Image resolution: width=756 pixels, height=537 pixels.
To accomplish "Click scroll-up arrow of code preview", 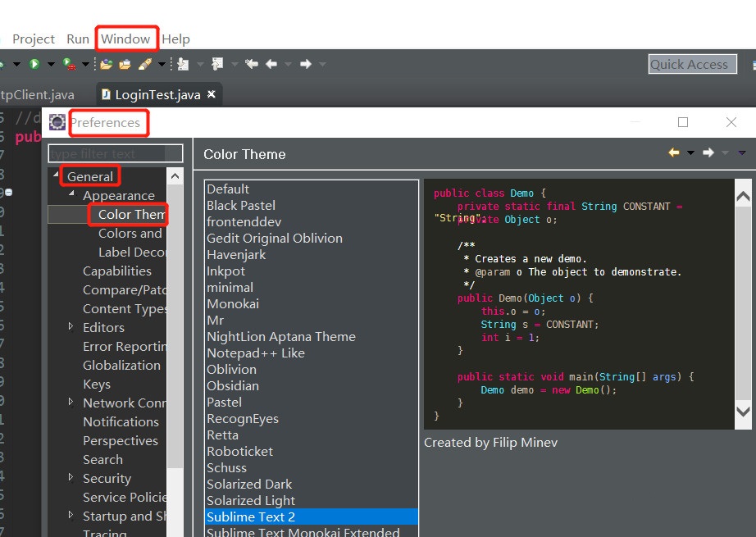I will 743,196.
